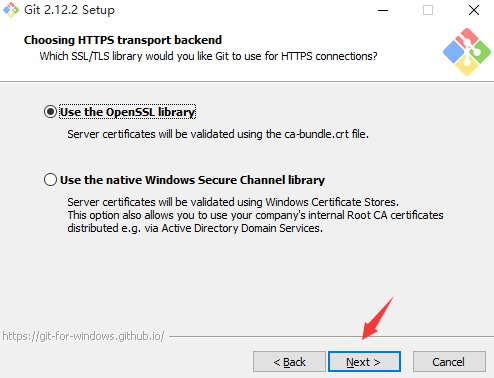Minimize the Git Setup window
Image resolution: width=494 pixels, height=378 pixels.
pos(383,10)
